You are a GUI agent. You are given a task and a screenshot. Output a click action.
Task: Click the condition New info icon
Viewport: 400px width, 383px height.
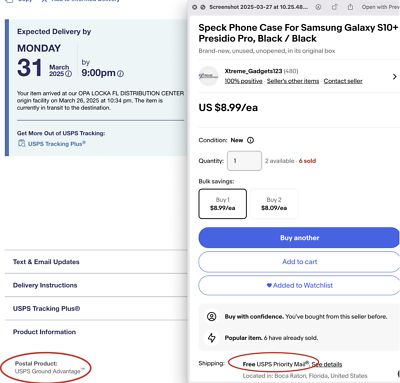tap(250, 140)
